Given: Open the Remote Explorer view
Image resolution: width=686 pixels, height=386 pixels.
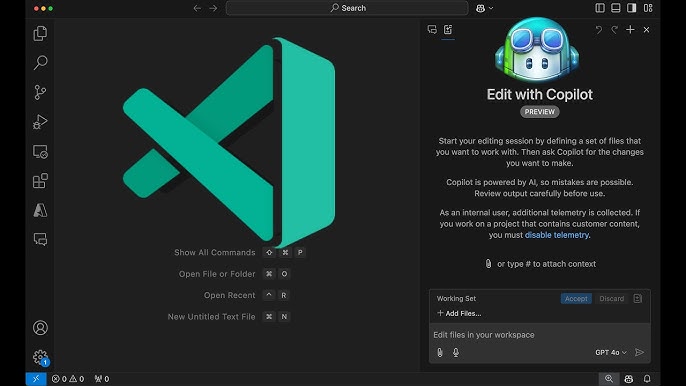Looking at the screenshot, I should click(40, 152).
